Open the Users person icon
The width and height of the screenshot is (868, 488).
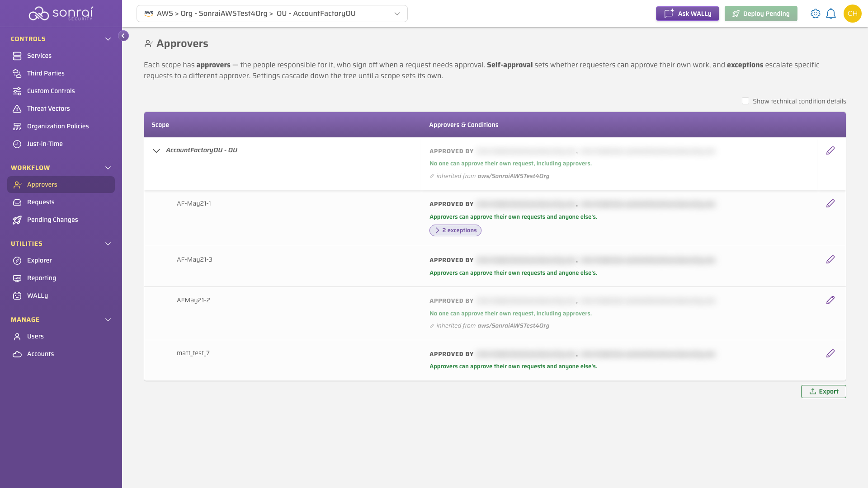click(17, 336)
